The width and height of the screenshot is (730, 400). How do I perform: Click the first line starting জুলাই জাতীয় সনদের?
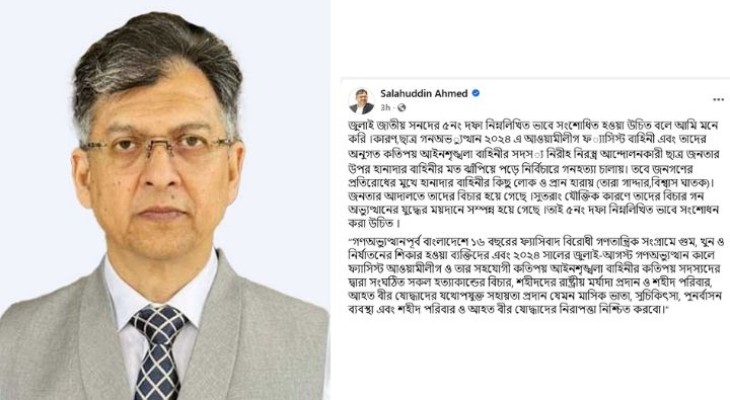(533, 126)
